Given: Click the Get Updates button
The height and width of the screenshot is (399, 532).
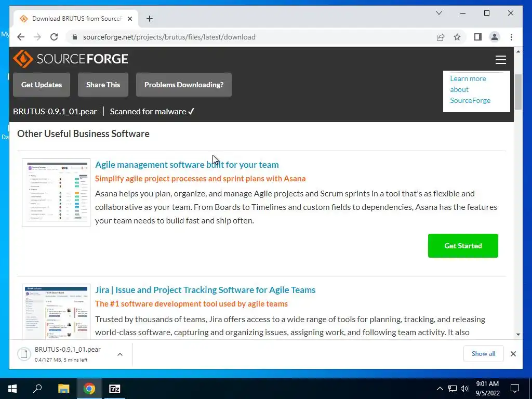Looking at the screenshot, I should pyautogui.click(x=42, y=85).
